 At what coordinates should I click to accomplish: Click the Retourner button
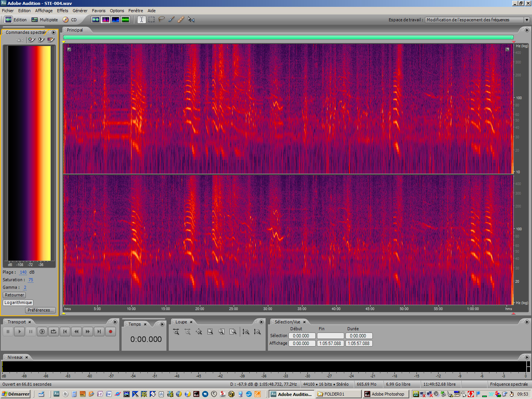pyautogui.click(x=14, y=295)
